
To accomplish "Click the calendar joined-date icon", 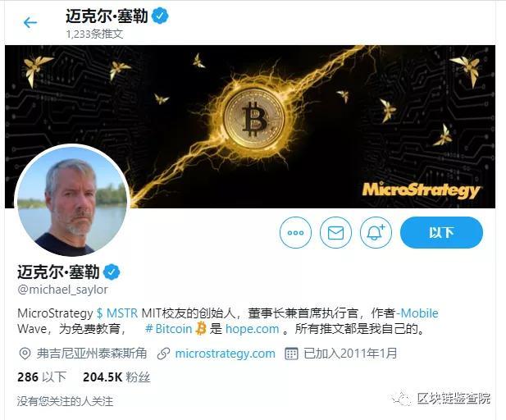I will tap(291, 354).
